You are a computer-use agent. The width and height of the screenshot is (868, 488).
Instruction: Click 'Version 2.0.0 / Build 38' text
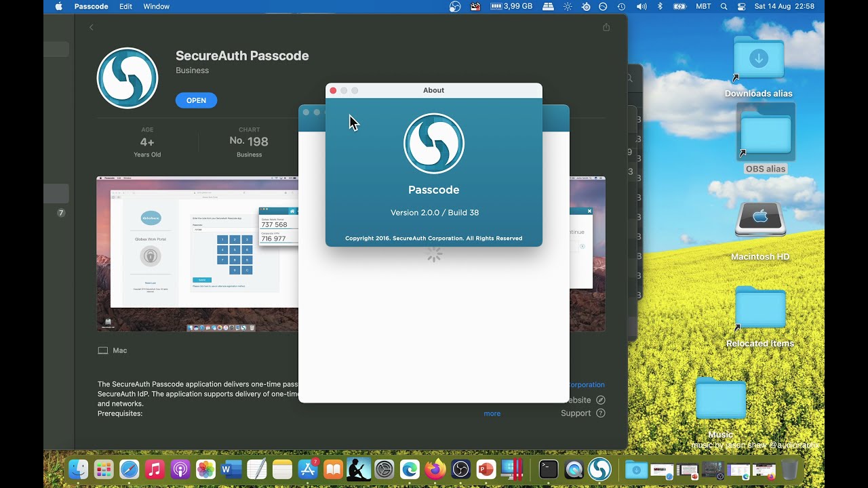pos(435,212)
